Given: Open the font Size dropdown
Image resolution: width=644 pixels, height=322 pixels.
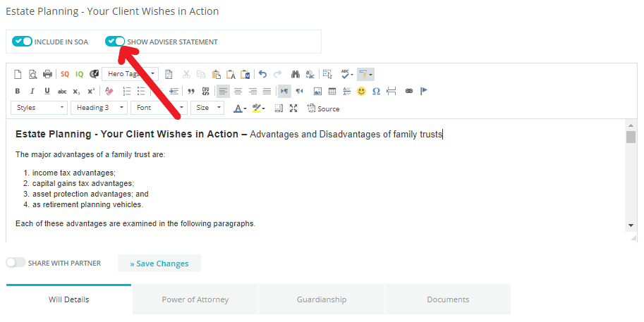Looking at the screenshot, I should 207,108.
